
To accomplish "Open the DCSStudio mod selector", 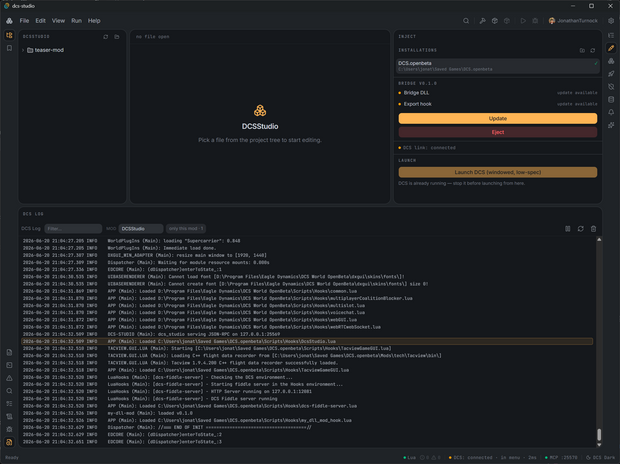I will pos(141,229).
